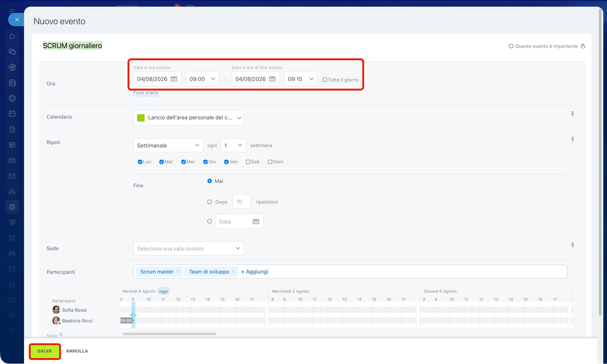The image size is (607, 364).
Task: Uncheck the Mar weekday checkbox
Action: pyautogui.click(x=161, y=162)
